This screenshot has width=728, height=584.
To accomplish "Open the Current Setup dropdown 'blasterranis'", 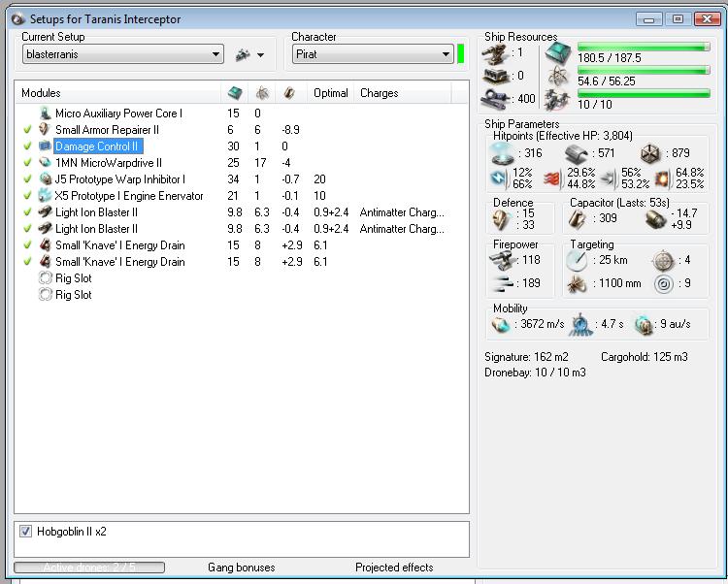I will click(x=123, y=54).
